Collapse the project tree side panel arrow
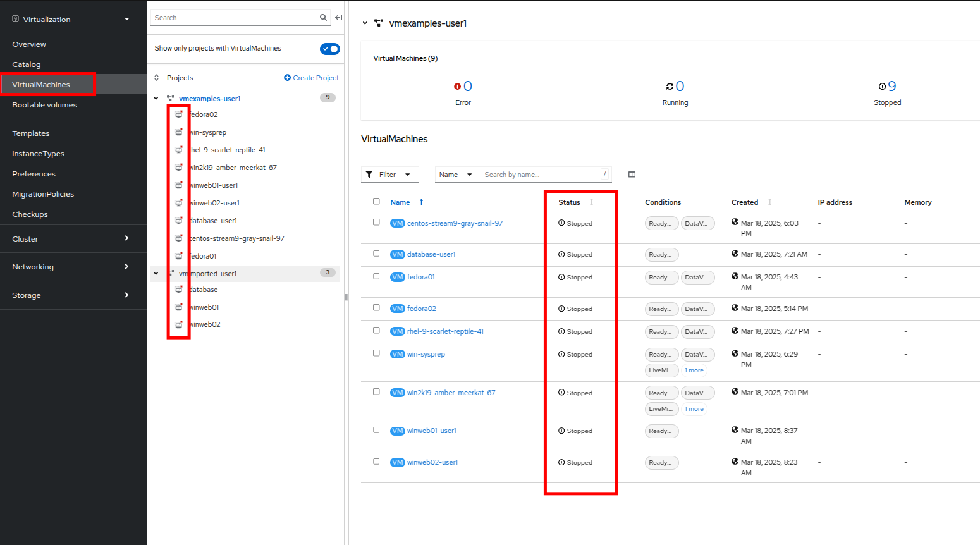This screenshot has height=545, width=980. pyautogui.click(x=339, y=18)
